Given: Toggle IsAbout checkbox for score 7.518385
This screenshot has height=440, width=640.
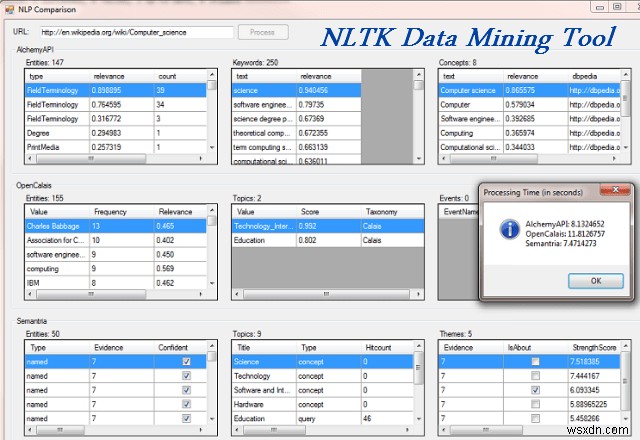Looking at the screenshot, I should coord(535,362).
